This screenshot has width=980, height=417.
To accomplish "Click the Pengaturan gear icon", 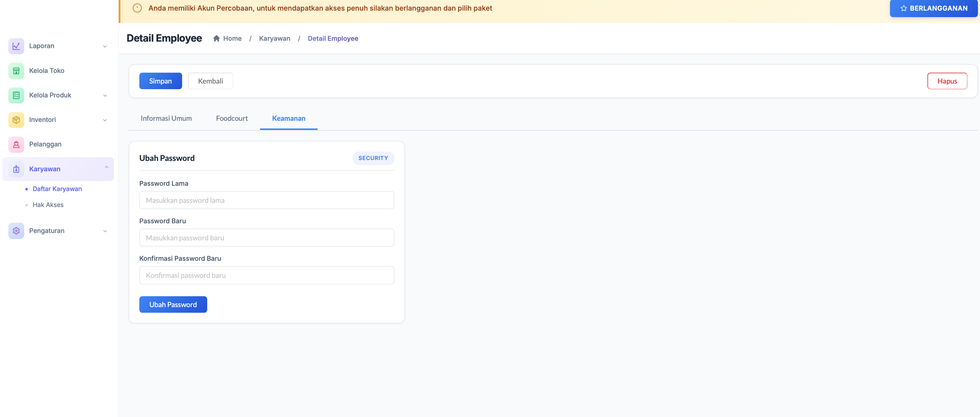I will (16, 231).
